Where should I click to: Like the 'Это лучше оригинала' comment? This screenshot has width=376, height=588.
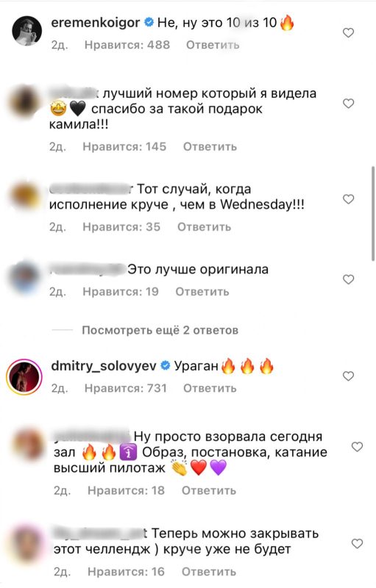click(348, 279)
